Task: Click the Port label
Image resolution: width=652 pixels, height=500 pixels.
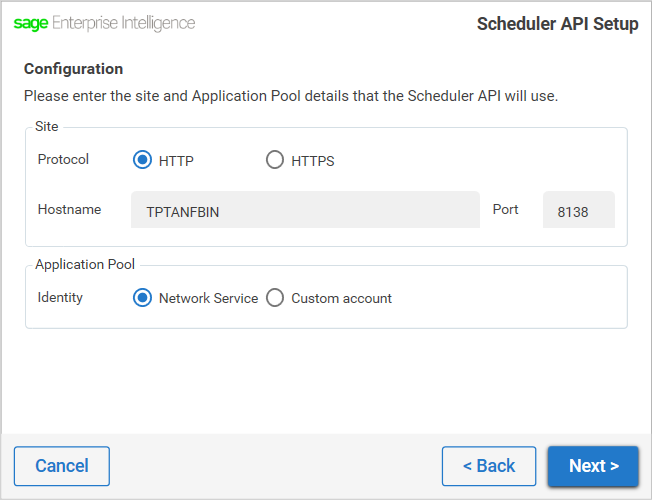Action: 506,209
